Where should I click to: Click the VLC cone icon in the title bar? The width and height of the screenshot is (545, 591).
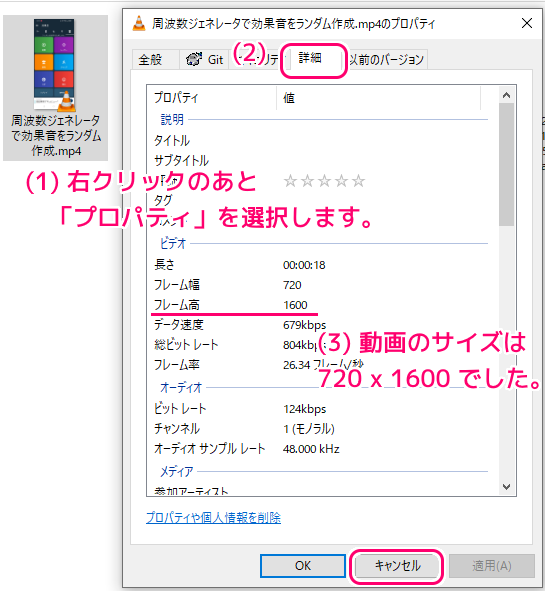click(x=139, y=24)
